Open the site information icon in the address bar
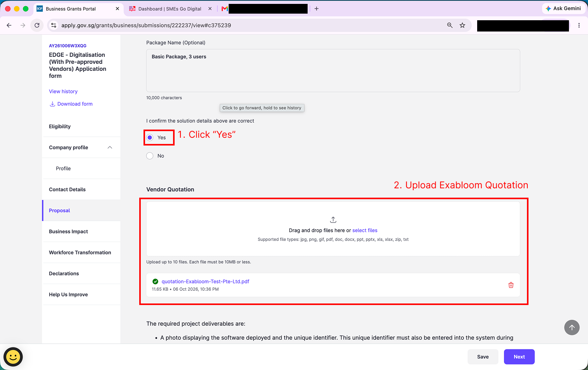Screen dimensions: 588x370 tap(54, 25)
